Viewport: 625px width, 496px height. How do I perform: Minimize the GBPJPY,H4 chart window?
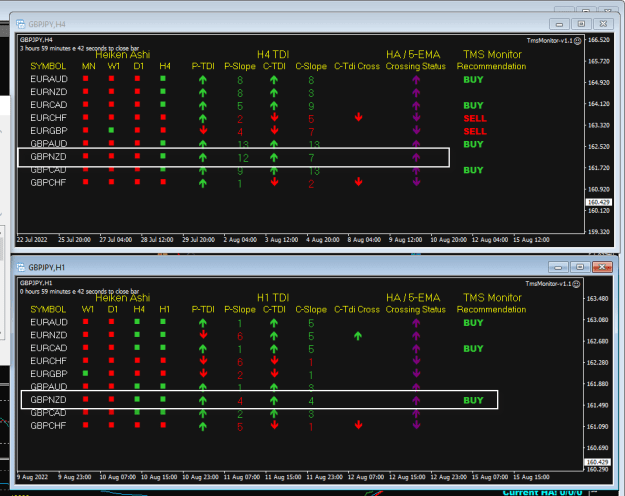[559, 24]
